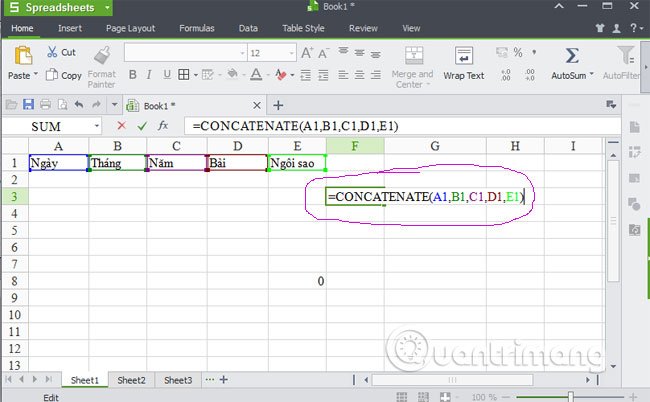650x402 pixels.
Task: Click the font color A icon
Action: pyautogui.click(x=256, y=75)
